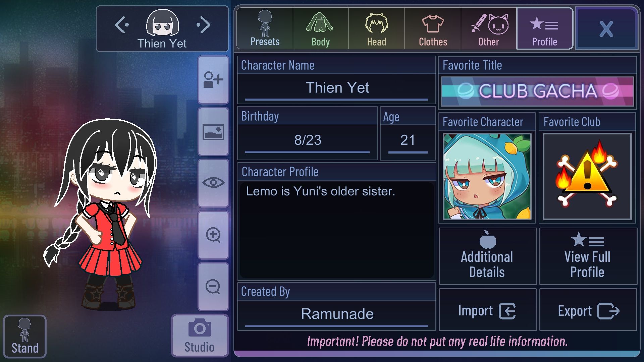
Task: Open the background image picker icon
Action: tap(213, 132)
